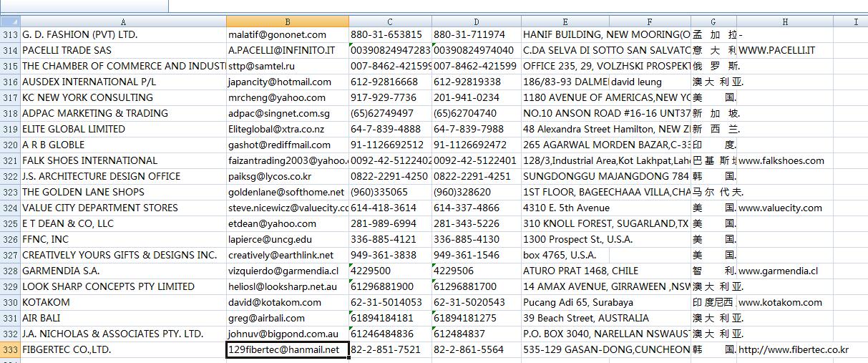Select column H header
The height and width of the screenshot is (363, 868).
(785, 21)
